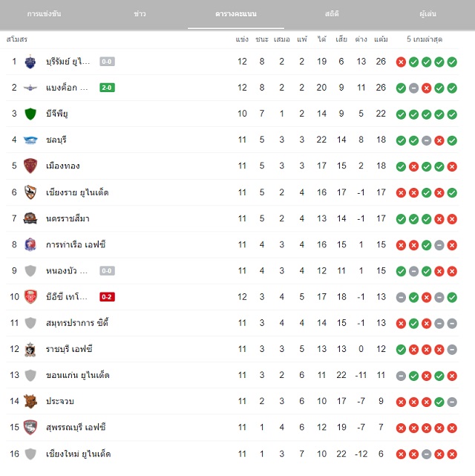Image resolution: width=475 pixels, height=476 pixels.
Task: Switch to the ข่าว tab
Action: 140,14
